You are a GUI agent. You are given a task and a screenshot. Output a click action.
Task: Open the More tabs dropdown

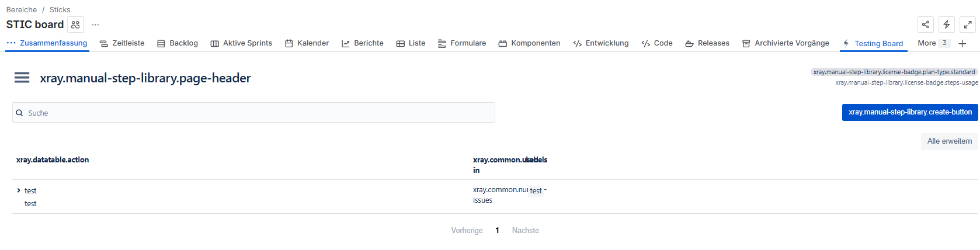click(933, 43)
